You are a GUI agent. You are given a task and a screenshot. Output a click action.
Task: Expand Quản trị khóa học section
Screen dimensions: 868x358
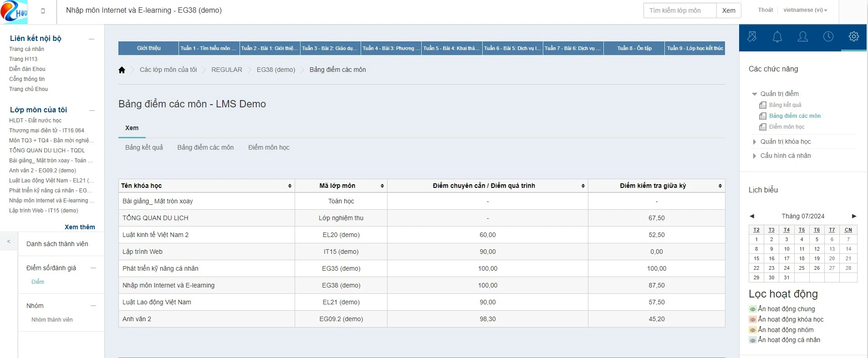(x=754, y=142)
